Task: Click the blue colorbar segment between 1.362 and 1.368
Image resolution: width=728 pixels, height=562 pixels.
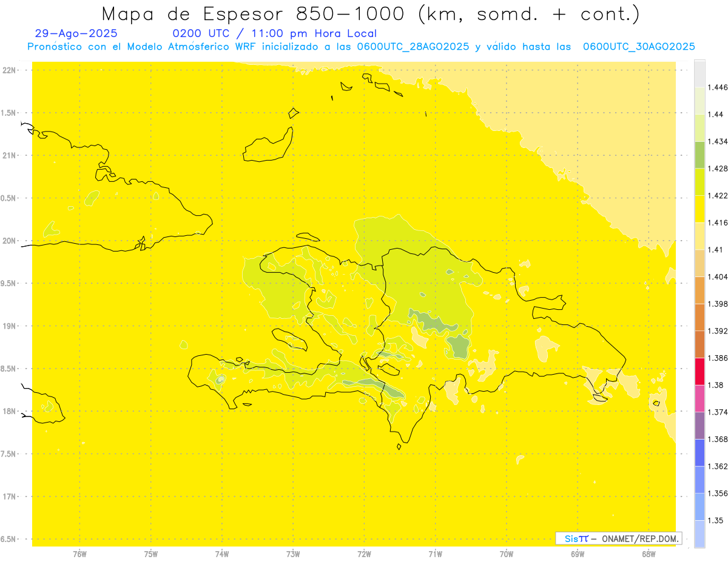Action: (699, 452)
